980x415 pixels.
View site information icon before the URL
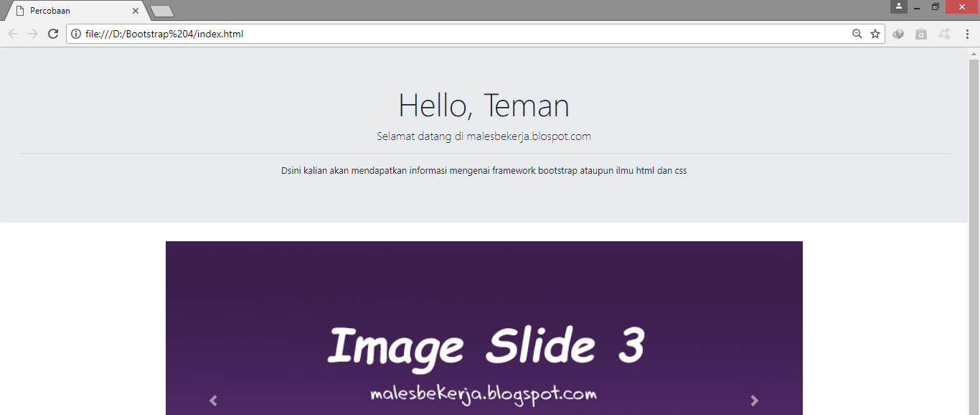76,34
